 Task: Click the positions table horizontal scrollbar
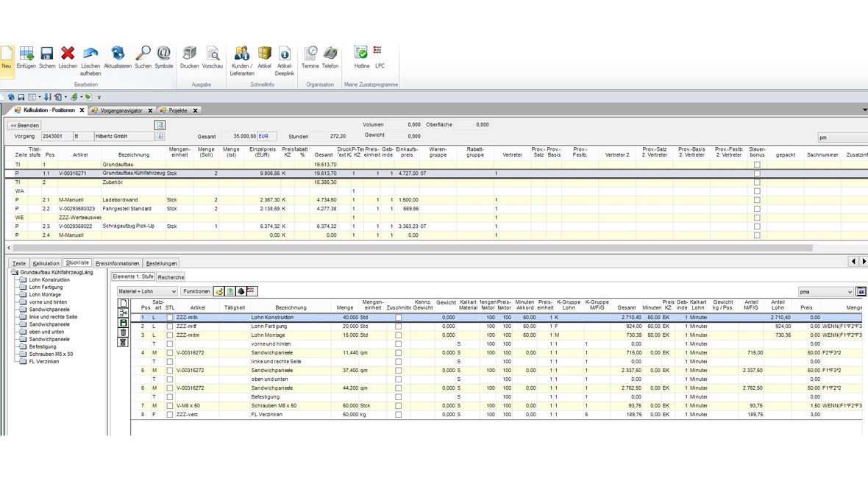tap(412, 248)
